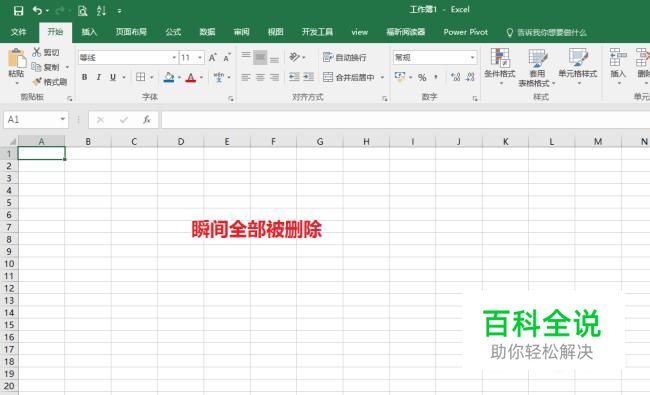Toggle italic formatting

pyautogui.click(x=98, y=77)
